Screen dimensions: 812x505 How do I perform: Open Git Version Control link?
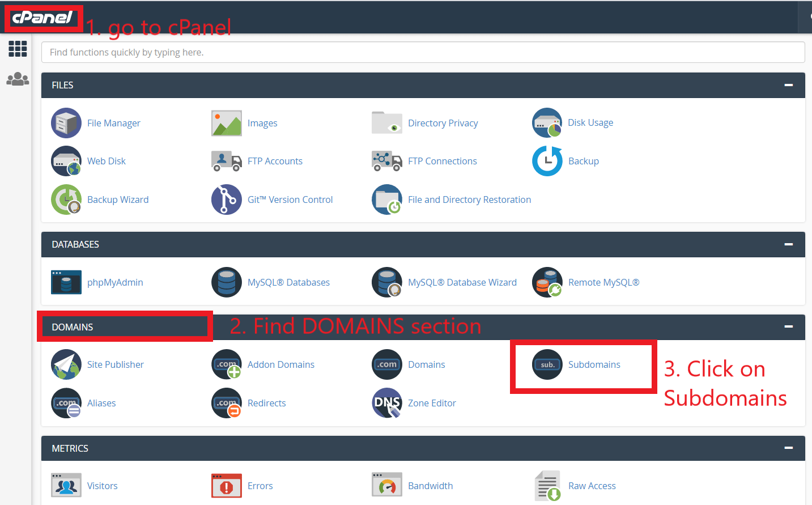(x=290, y=200)
